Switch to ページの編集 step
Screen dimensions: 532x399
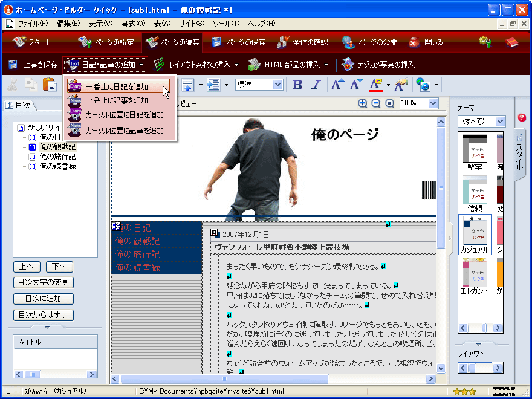172,42
